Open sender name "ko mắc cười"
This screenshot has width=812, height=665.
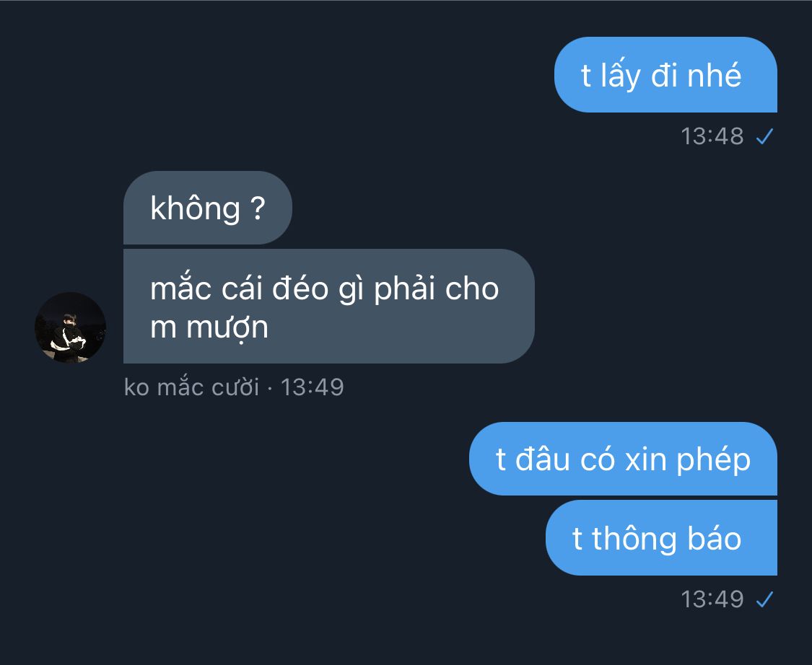(x=191, y=387)
